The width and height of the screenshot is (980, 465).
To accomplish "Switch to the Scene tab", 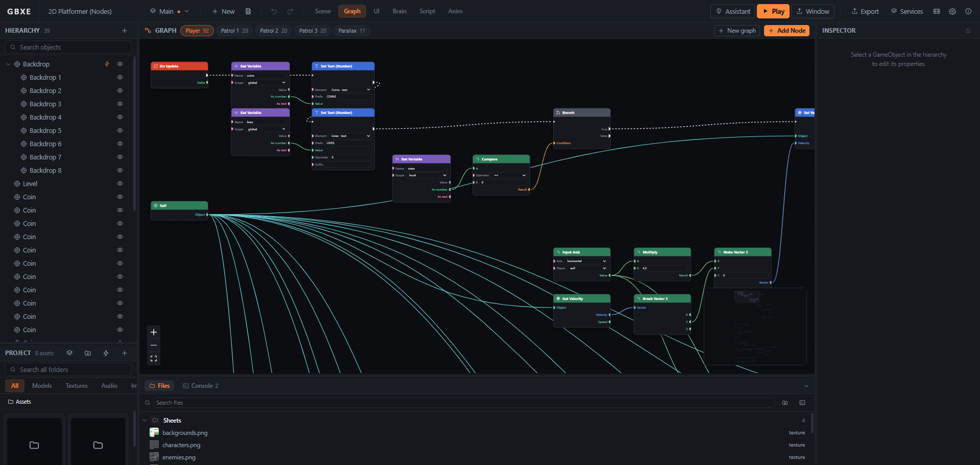I will [323, 11].
